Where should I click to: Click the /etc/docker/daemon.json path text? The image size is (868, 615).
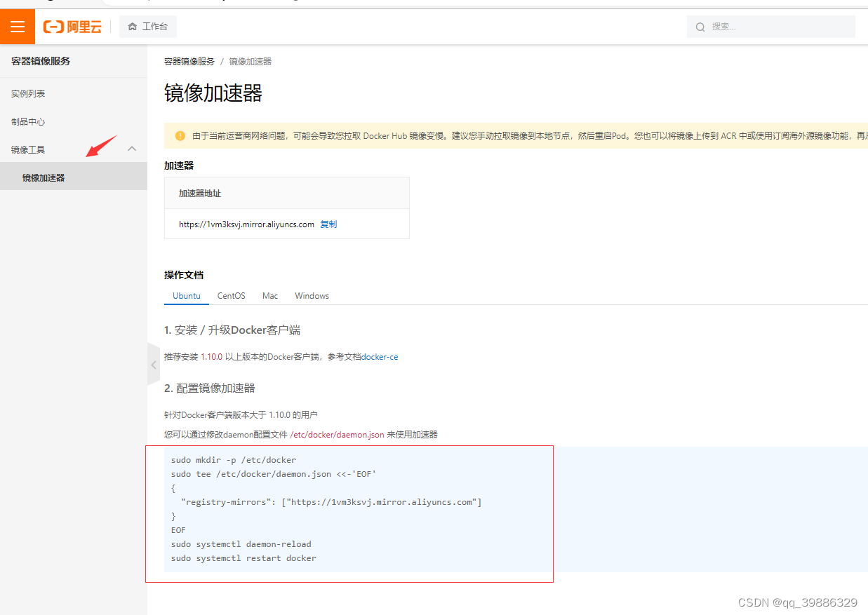[337, 435]
